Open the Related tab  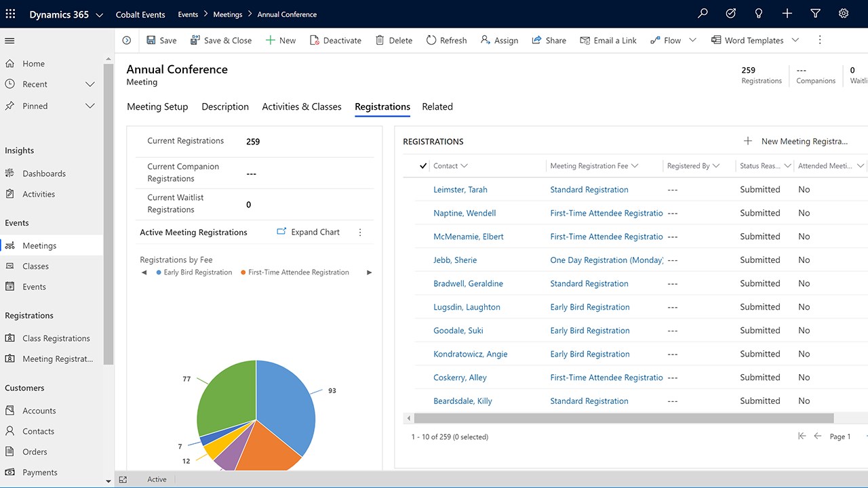[x=437, y=107]
